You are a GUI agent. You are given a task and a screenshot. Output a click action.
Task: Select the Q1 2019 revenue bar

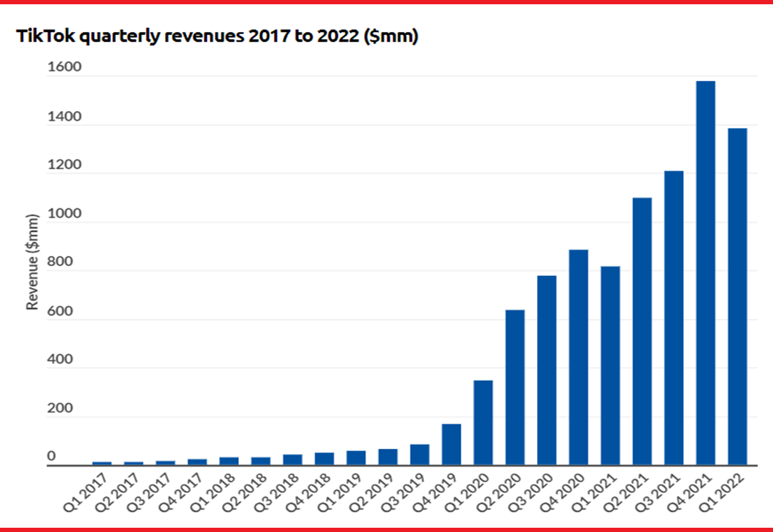[x=356, y=458]
